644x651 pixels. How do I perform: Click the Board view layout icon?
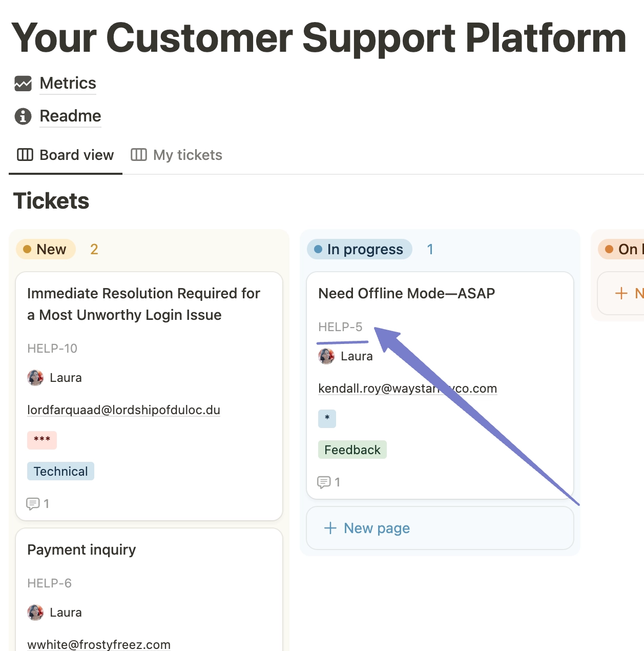click(25, 155)
